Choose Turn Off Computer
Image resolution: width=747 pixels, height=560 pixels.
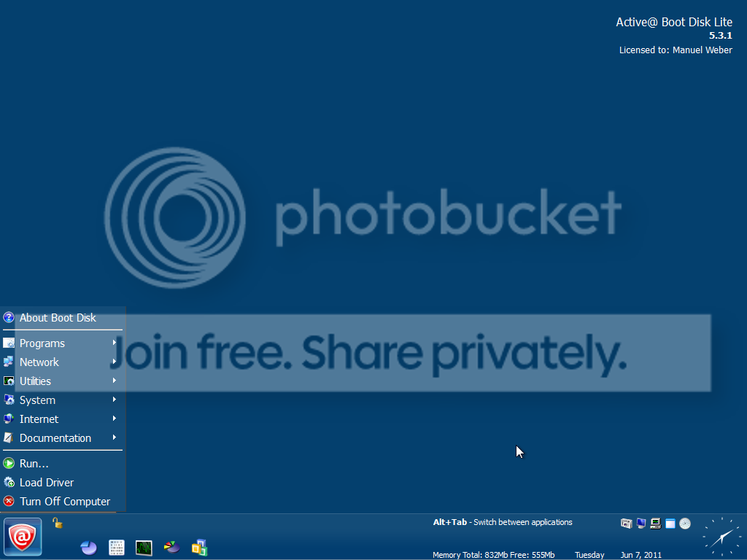point(65,502)
